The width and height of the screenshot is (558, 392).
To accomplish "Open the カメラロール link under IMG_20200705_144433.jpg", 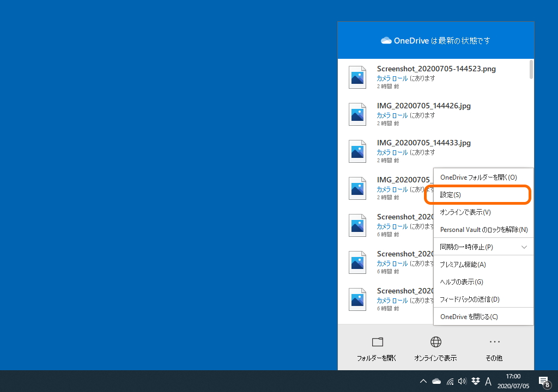I will coord(392,152).
